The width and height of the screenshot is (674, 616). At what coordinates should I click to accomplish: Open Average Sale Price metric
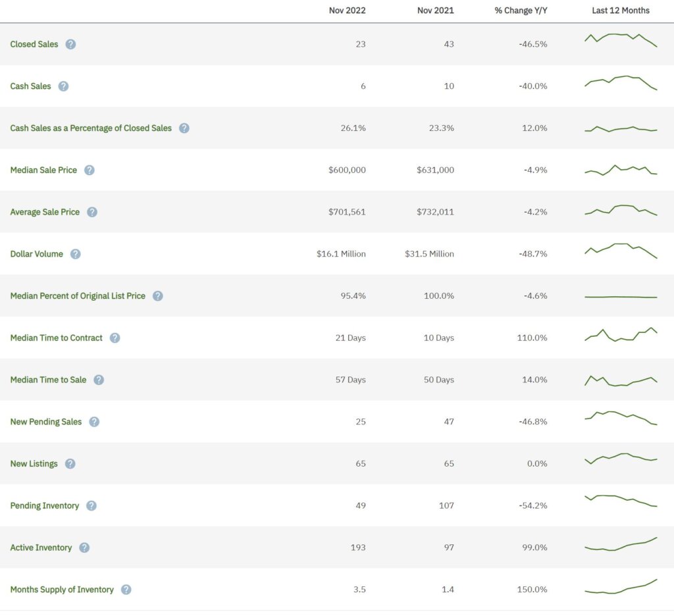coord(45,212)
